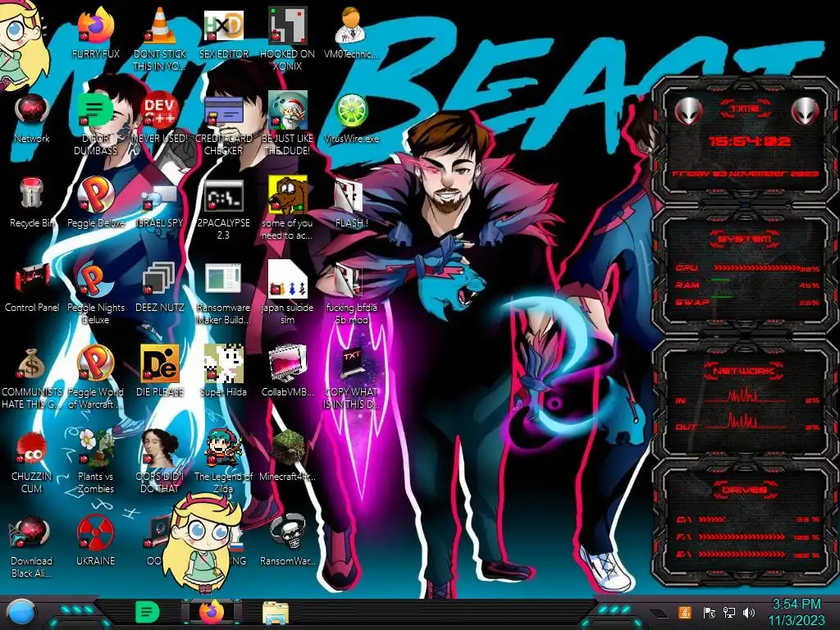Launch Plants vs Zombies
This screenshot has height=630, width=840.
(95, 448)
